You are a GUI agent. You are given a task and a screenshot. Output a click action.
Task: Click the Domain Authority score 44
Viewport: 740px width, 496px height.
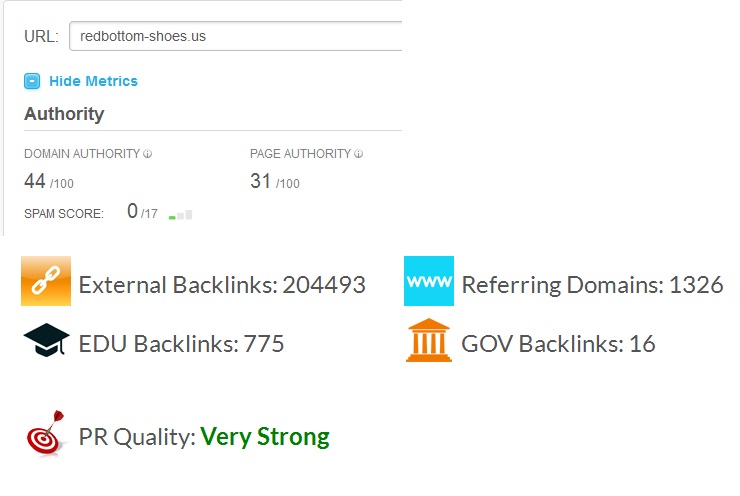35,181
